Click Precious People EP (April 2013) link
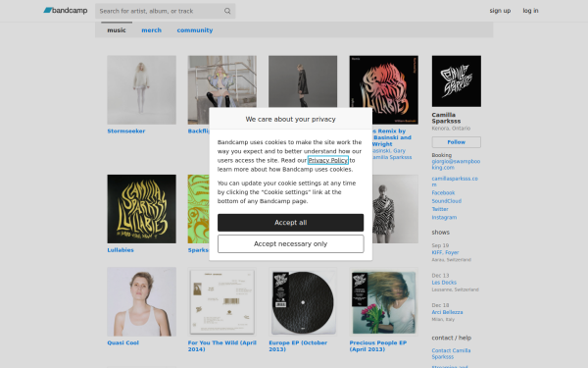This screenshot has height=368, width=588. click(378, 345)
